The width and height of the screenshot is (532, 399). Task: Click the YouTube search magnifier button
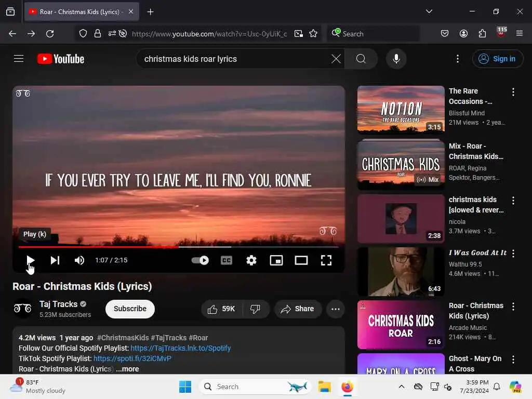pyautogui.click(x=361, y=59)
